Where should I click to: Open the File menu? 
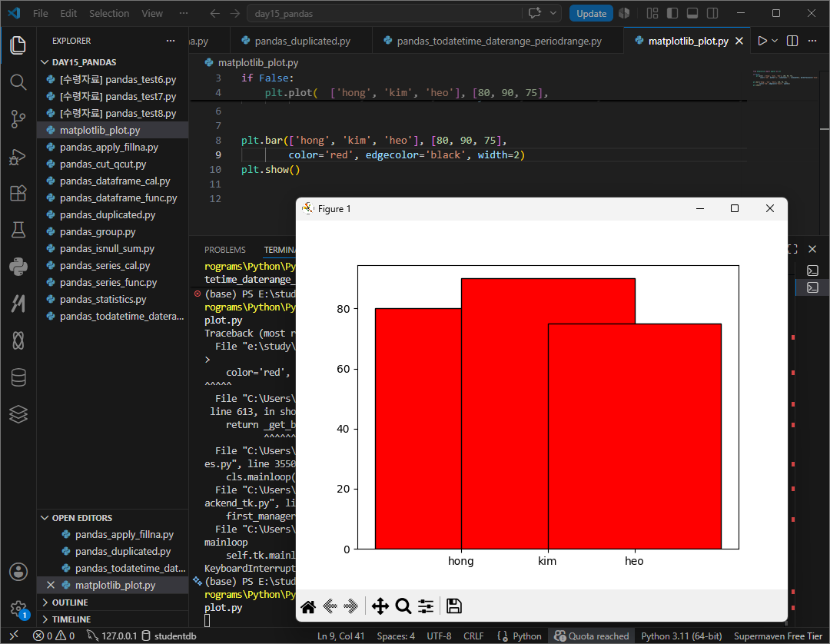(40, 13)
